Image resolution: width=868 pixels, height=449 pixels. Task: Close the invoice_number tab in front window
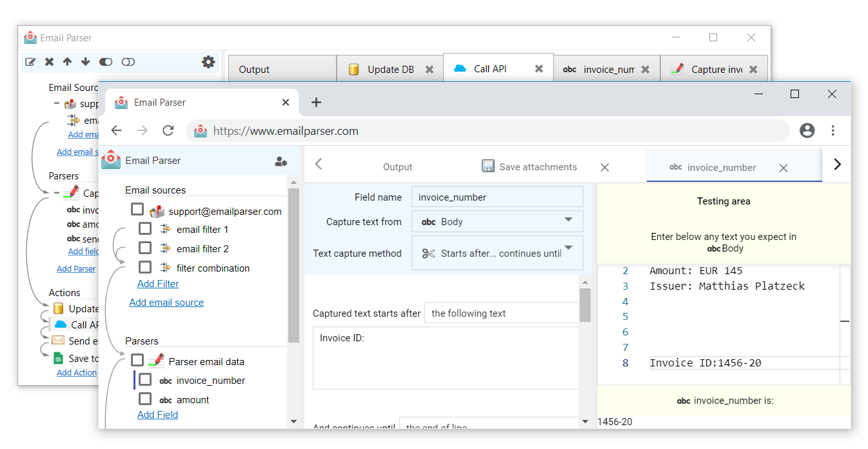pos(783,168)
